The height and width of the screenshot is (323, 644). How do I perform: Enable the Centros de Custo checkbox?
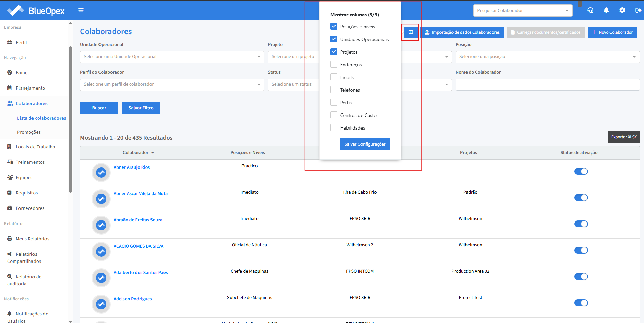point(334,115)
